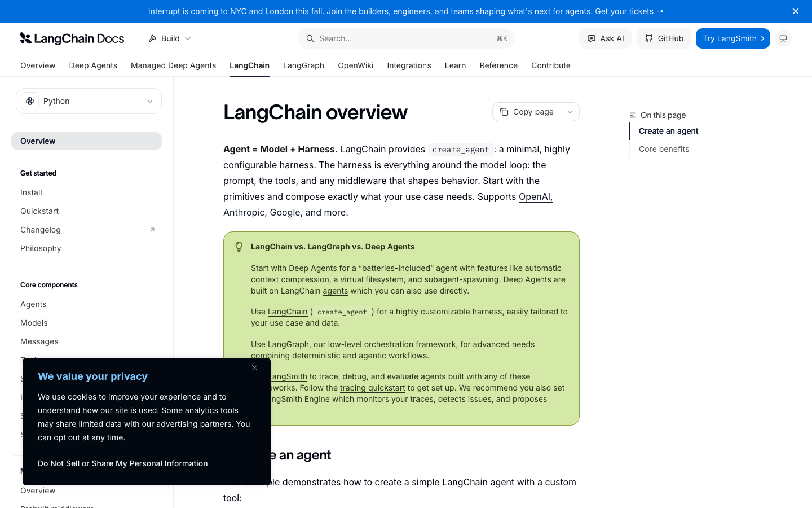Follow the LangChain link in callout
Image resolution: width=812 pixels, height=508 pixels.
pyautogui.click(x=288, y=312)
